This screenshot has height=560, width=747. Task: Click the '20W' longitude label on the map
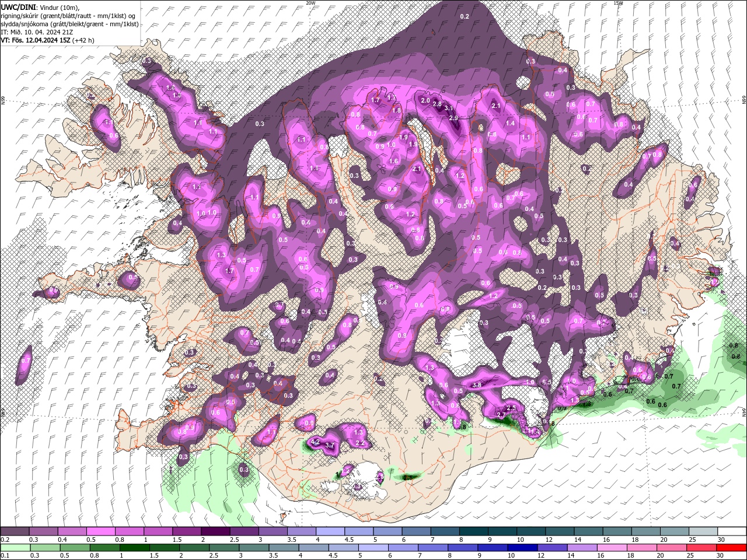(x=310, y=3)
